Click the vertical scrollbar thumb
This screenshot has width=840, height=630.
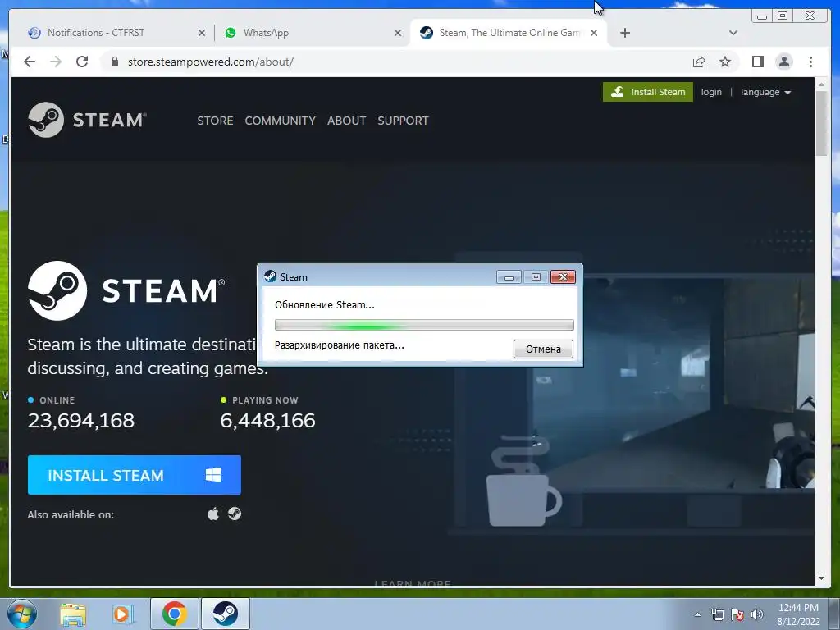(x=821, y=123)
